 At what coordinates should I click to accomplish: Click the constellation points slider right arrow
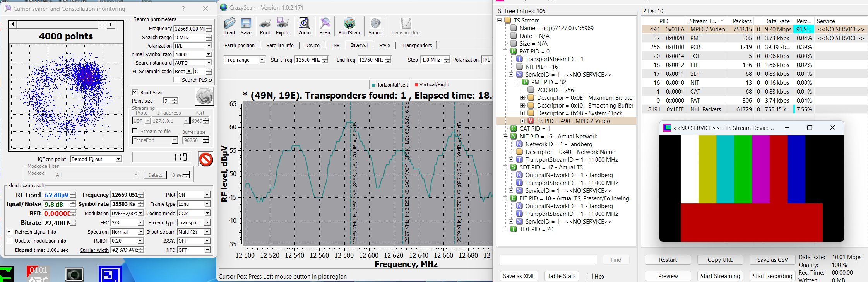pyautogui.click(x=111, y=24)
